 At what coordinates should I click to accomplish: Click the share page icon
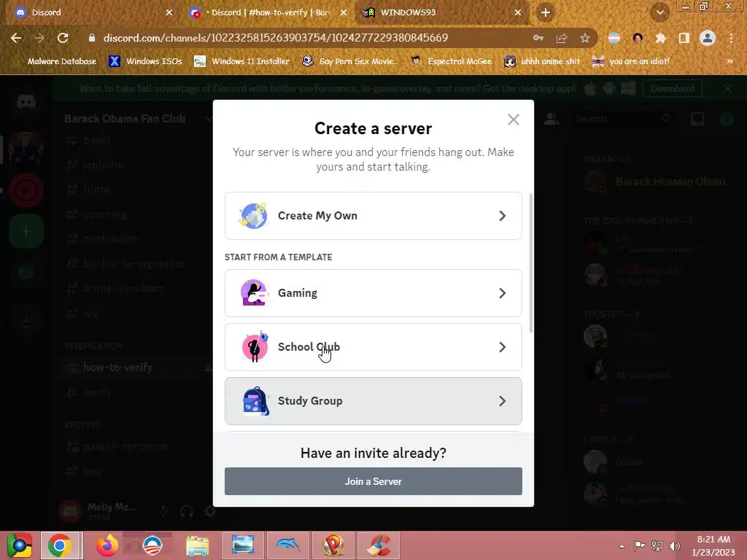pos(562,38)
